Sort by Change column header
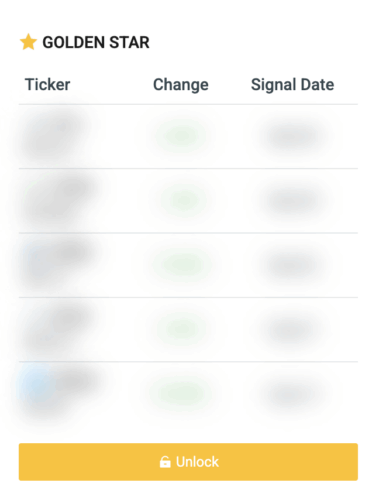379x500 pixels. [181, 85]
